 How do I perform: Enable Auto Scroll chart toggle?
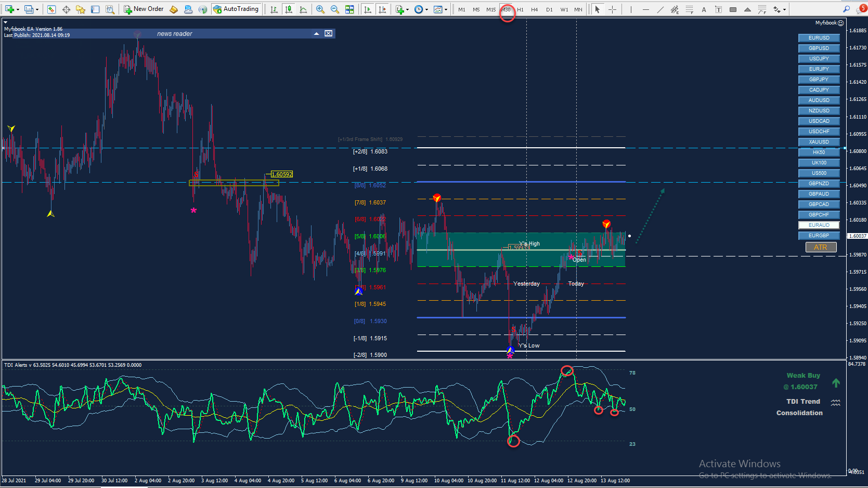(x=368, y=9)
